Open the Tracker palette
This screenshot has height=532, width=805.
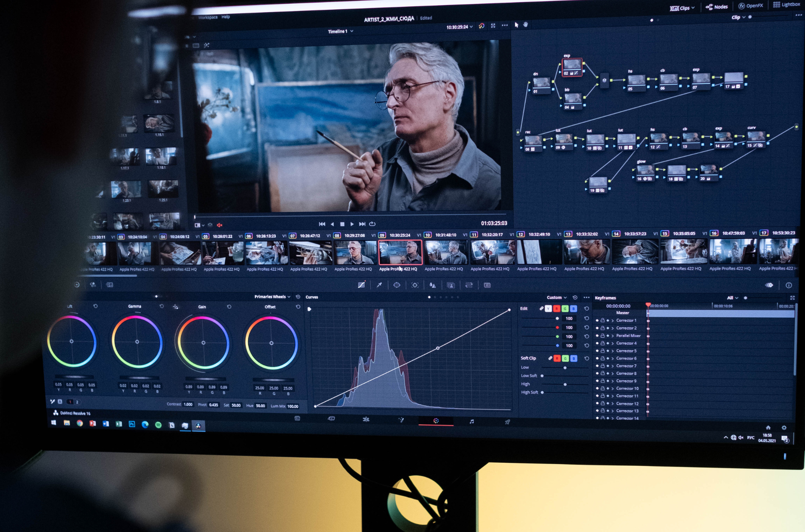[415, 285]
